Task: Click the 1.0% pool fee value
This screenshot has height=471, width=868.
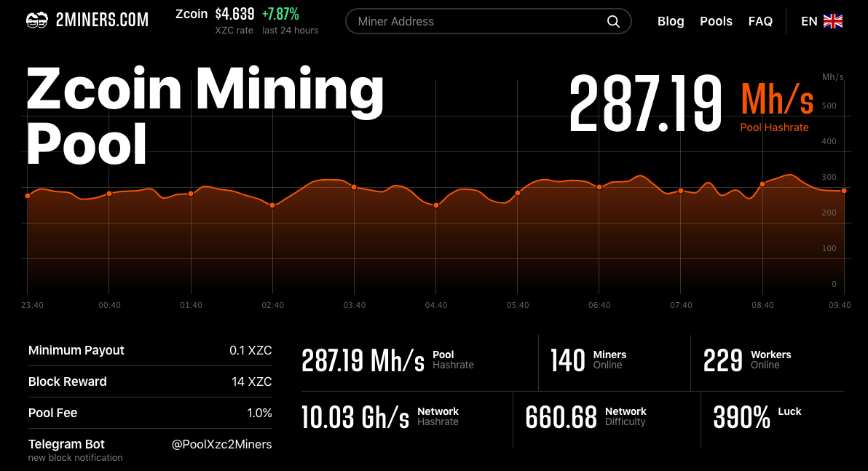Action: click(259, 413)
